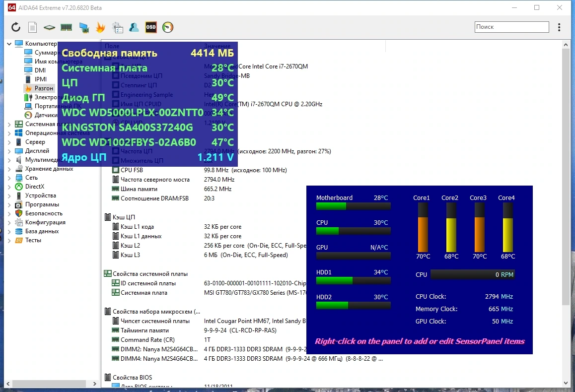
Task: Click Свободная память line in OSD panel
Action: pyautogui.click(x=148, y=53)
